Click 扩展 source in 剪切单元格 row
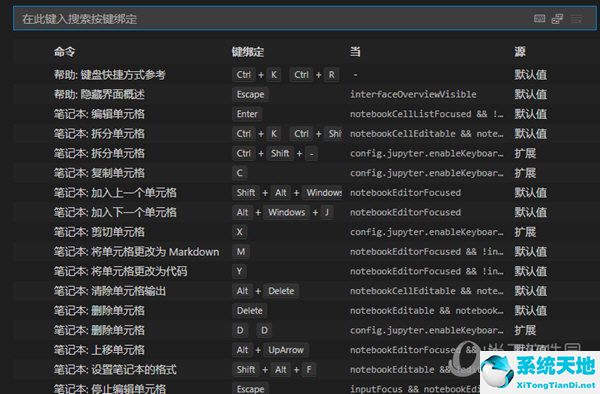Screen dimensions: 600x394 coord(525,232)
